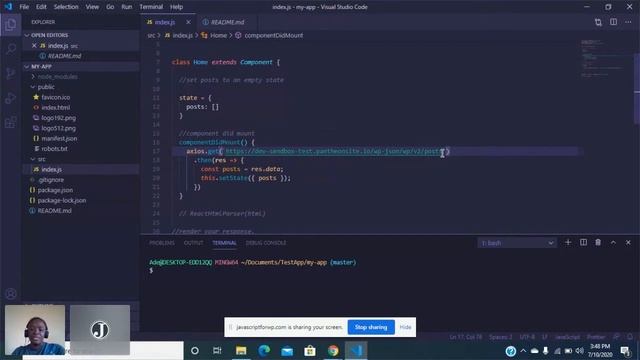Screen dimensions: 640x360
Task: Expand the node_modules folder
Action: click(57, 77)
